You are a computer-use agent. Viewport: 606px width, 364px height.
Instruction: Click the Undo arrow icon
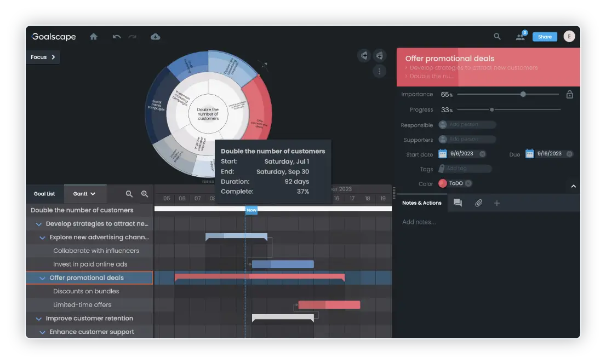pyautogui.click(x=116, y=37)
